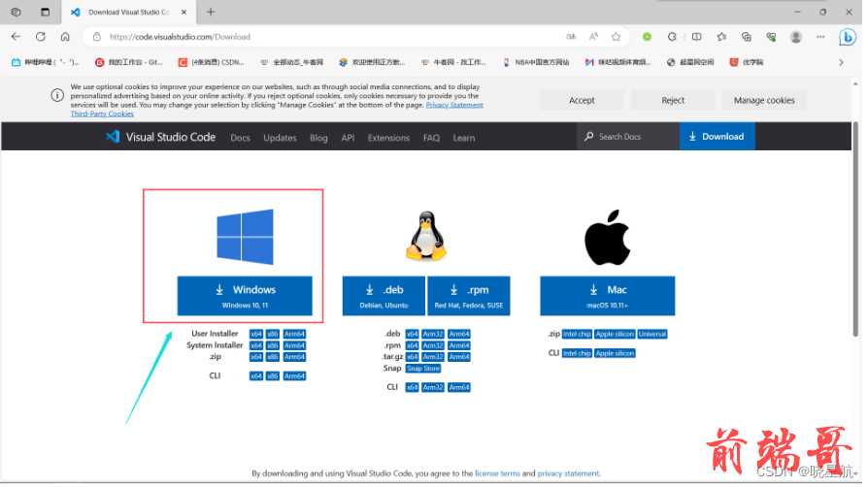
Task: Open the FAQ menu item
Action: tap(431, 138)
